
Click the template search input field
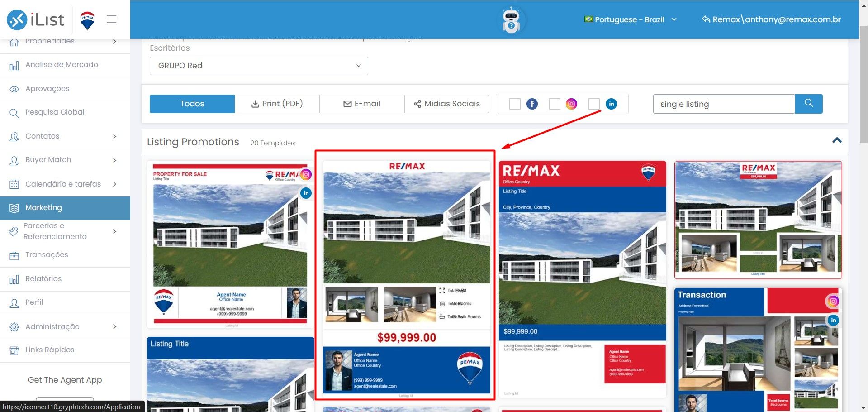coord(724,104)
